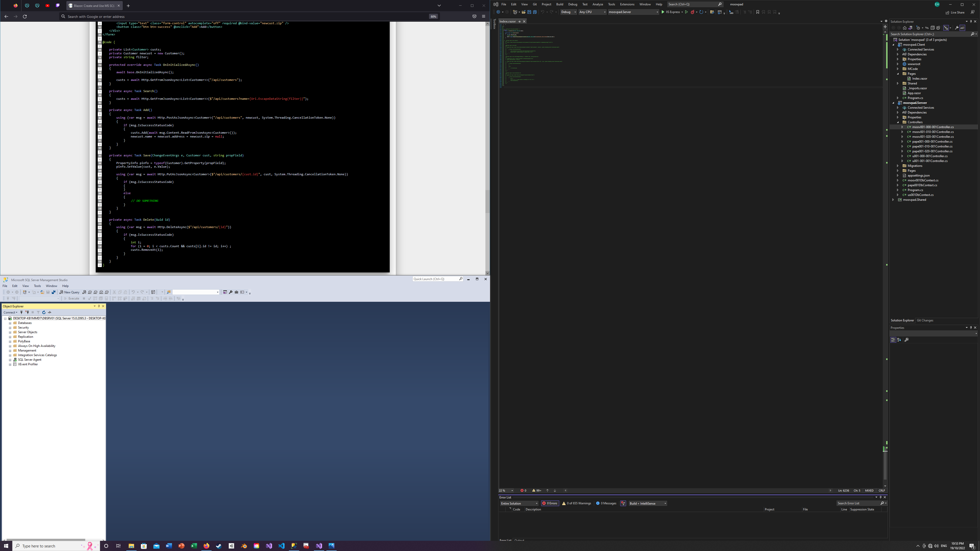Viewport: 980px width, 551px height.
Task: Click Save All icon in SSMS toolbar
Action: 54,292
